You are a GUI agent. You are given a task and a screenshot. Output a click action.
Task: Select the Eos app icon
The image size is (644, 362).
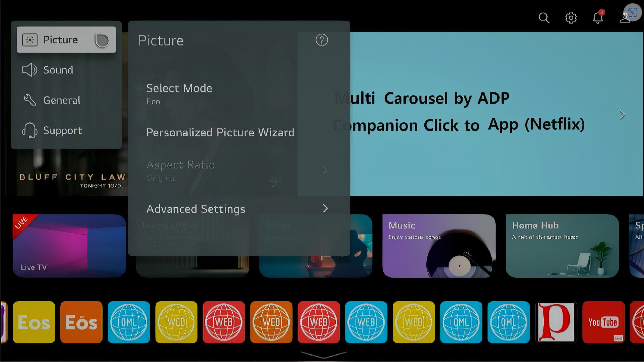point(34,322)
